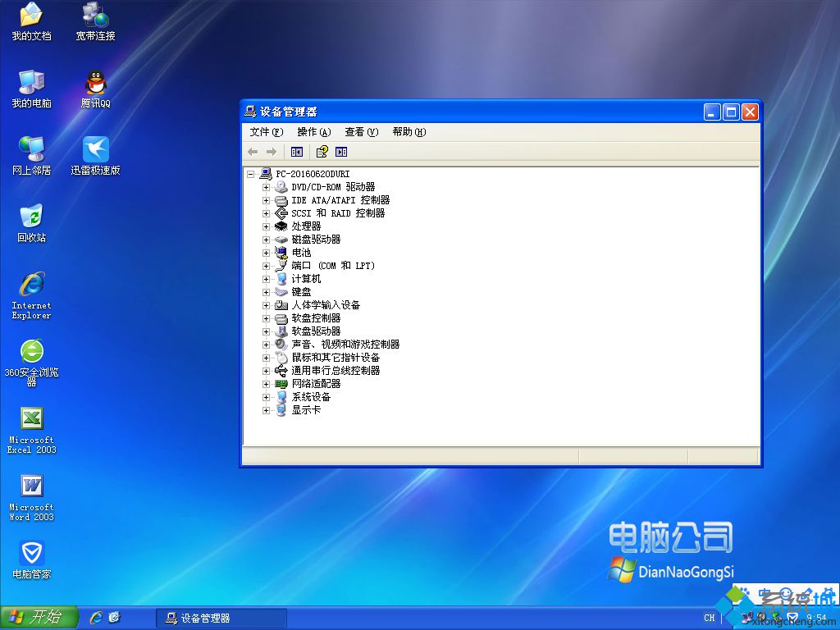
Task: Select the 通用串行总线控制器 USB icon
Action: (281, 371)
